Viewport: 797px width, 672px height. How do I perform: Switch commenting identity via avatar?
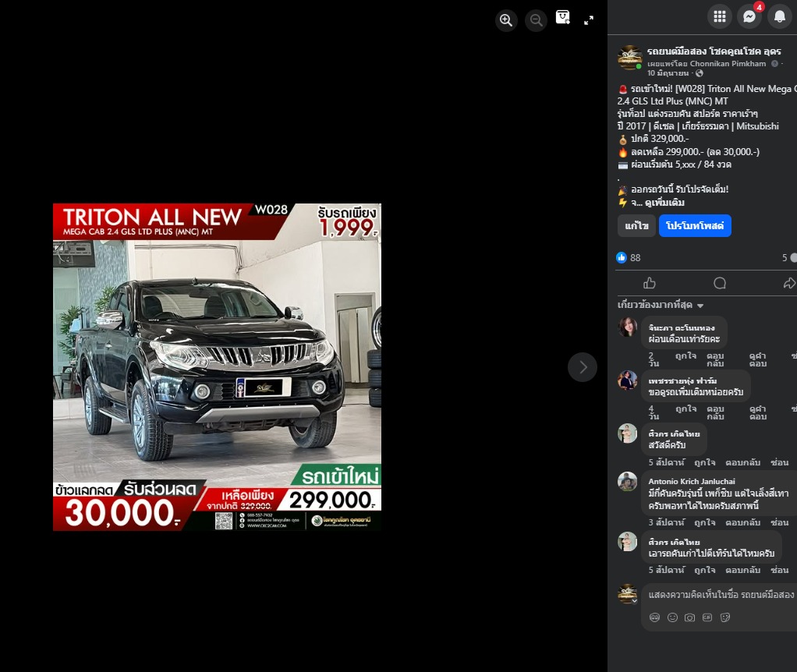pyautogui.click(x=627, y=593)
